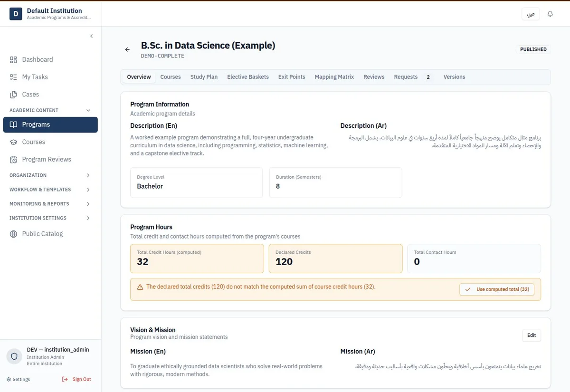Click the Sign Out arrow icon
This screenshot has height=392, width=570.
tap(65, 379)
